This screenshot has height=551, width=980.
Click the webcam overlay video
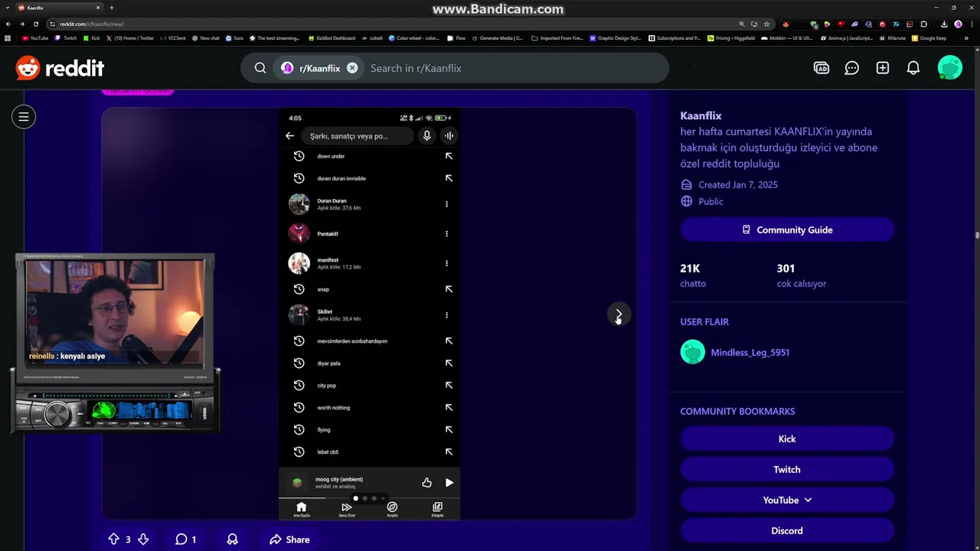coord(115,313)
